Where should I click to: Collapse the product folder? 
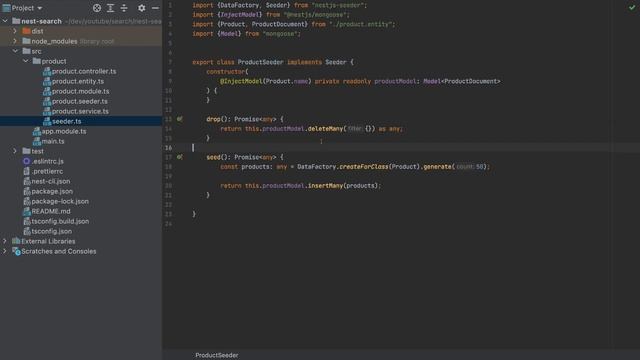(x=25, y=61)
